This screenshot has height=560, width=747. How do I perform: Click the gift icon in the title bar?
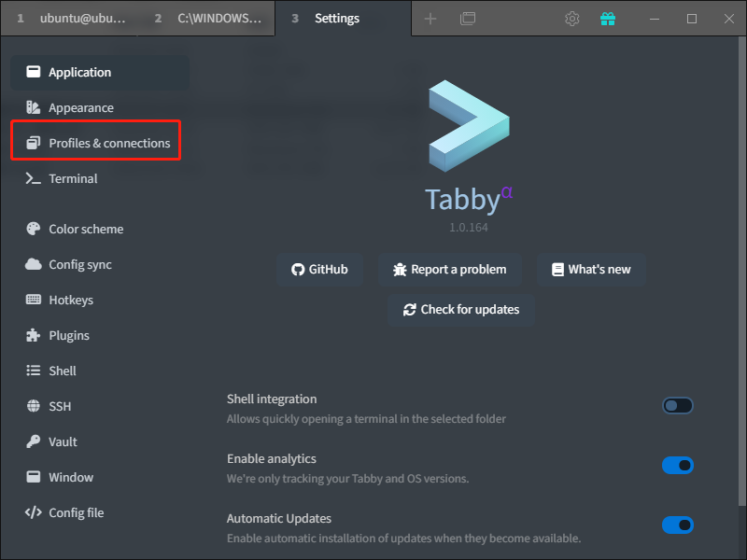(x=608, y=18)
